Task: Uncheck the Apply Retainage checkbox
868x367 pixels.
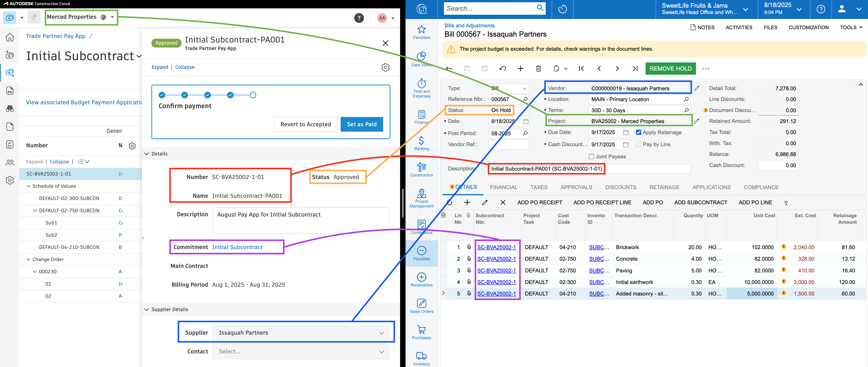Action: coord(639,132)
